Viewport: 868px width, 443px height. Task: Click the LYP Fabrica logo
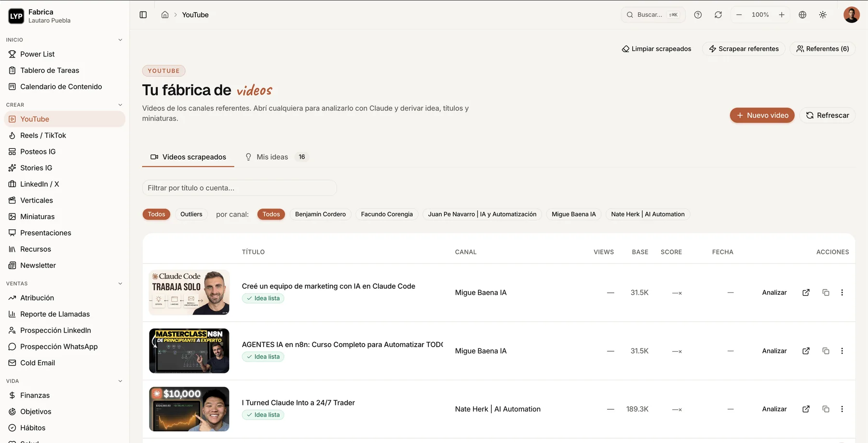[16, 16]
